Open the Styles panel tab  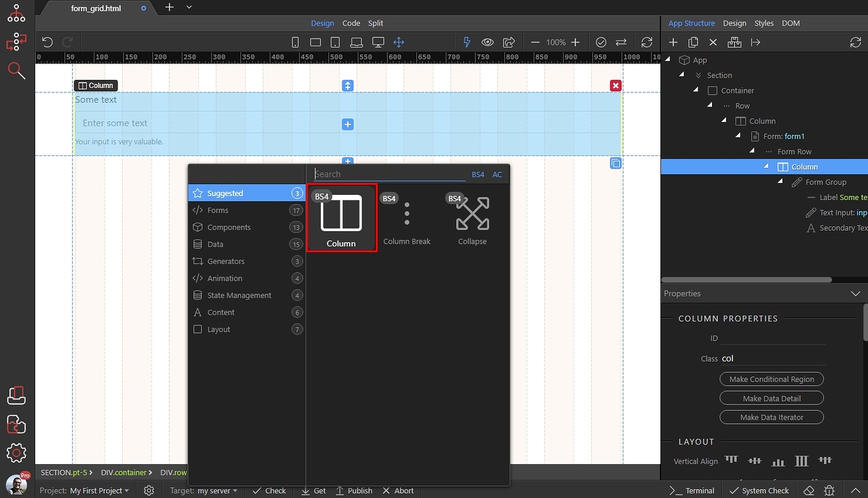(x=764, y=23)
